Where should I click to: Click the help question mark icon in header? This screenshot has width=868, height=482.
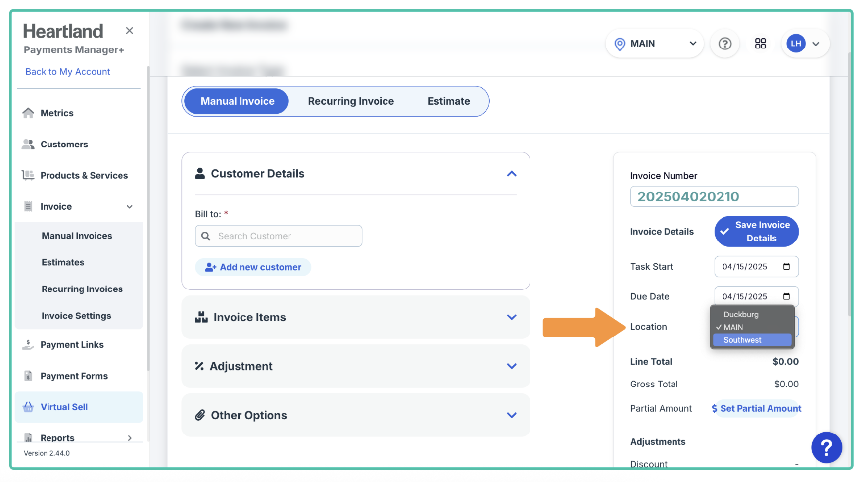coord(724,44)
